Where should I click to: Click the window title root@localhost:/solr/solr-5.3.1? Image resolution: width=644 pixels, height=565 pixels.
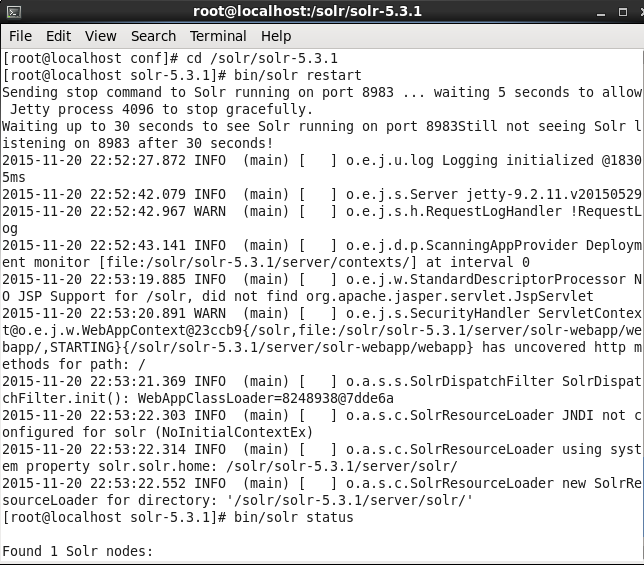(307, 11)
